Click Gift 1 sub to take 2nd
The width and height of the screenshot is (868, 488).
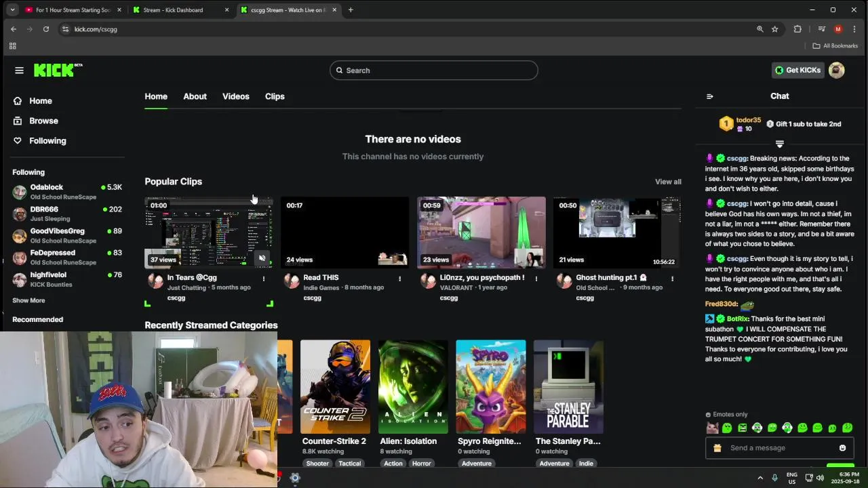coord(804,124)
